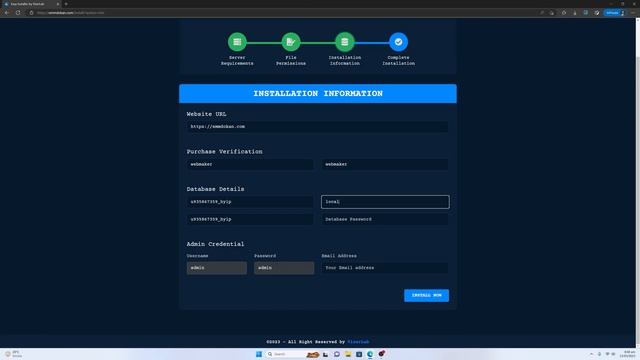Close the Easy Installer browser tab
Screen dimensions: 640x360
pyautogui.click(x=58, y=4)
